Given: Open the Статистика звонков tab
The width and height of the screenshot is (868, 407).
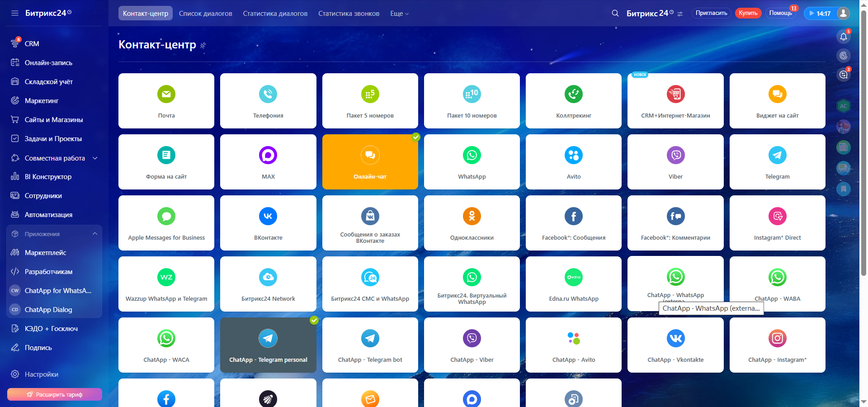Looking at the screenshot, I should (x=349, y=14).
